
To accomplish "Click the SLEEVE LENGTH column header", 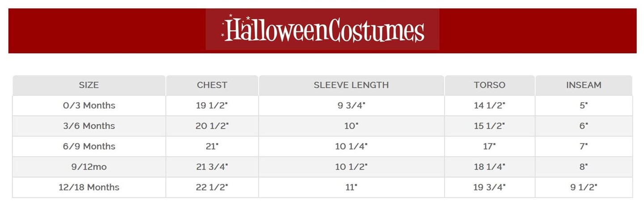I will point(351,85).
